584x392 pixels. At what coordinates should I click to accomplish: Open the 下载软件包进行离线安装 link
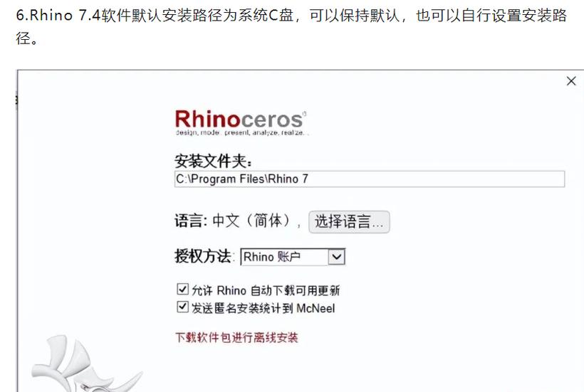click(x=236, y=338)
